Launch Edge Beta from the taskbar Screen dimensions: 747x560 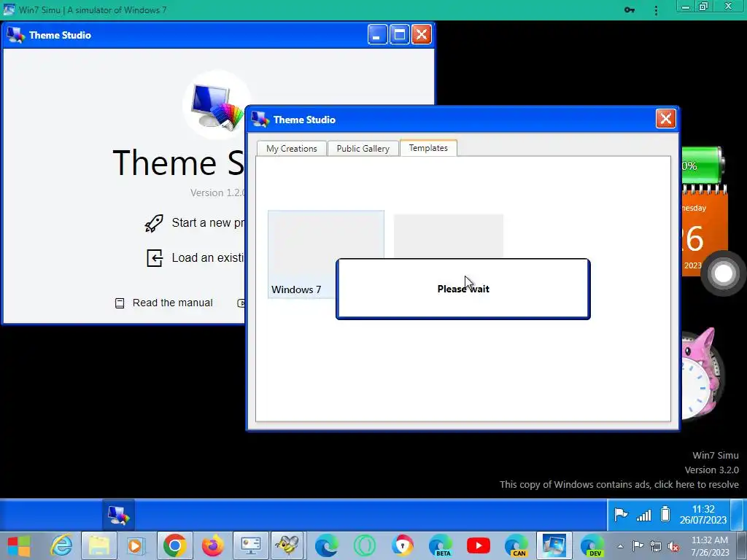coord(441,545)
